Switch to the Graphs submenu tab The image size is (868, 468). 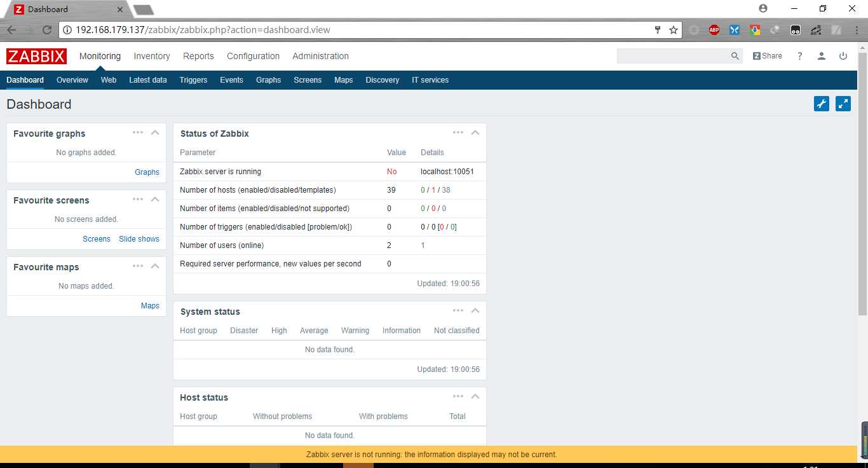click(268, 80)
